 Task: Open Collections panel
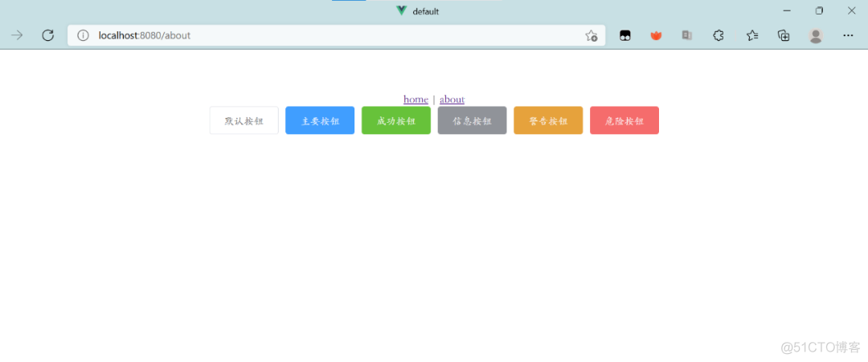[784, 35]
